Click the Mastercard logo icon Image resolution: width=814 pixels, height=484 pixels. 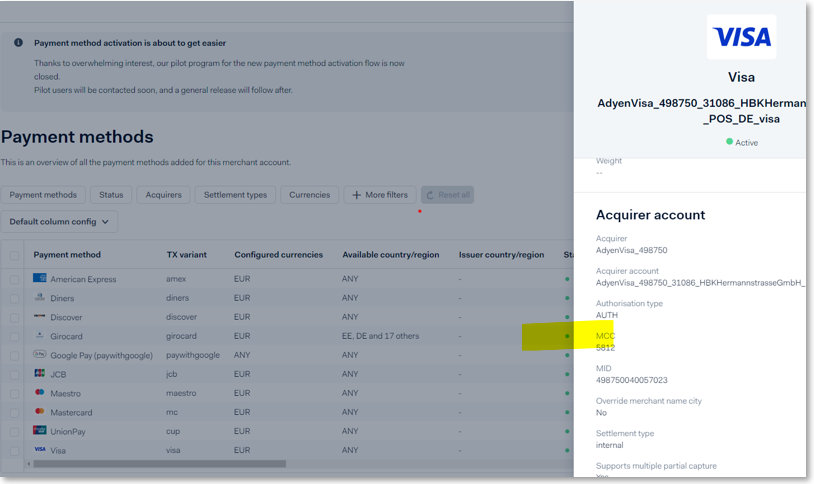click(39, 412)
